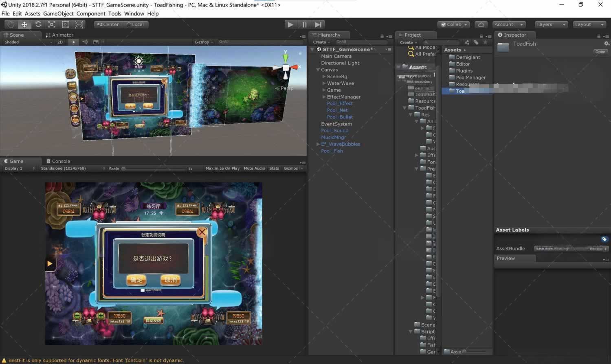
Task: Select the Rotate tool
Action: click(38, 24)
